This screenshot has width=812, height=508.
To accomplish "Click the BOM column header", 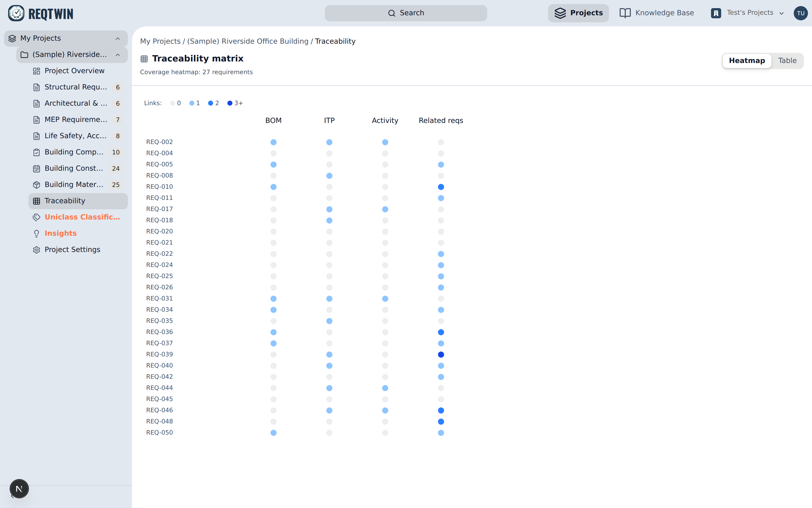I will 274,121.
